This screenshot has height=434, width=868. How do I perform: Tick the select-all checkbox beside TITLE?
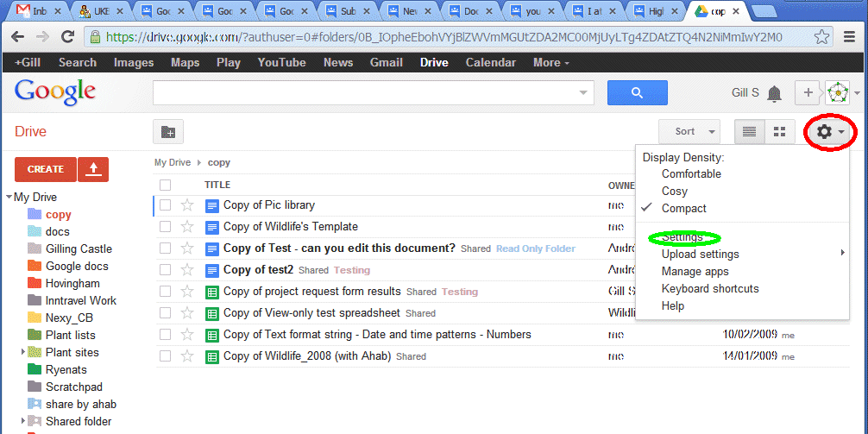165,185
